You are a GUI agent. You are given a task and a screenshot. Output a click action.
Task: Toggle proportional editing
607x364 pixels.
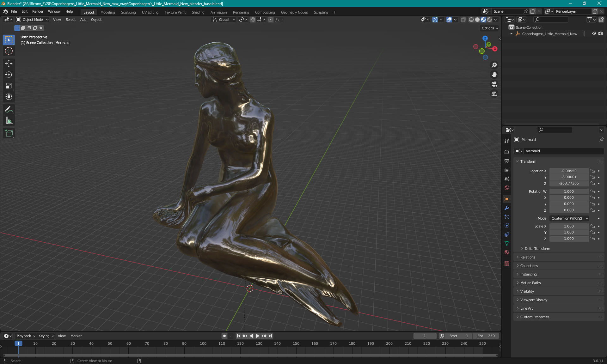pos(270,20)
